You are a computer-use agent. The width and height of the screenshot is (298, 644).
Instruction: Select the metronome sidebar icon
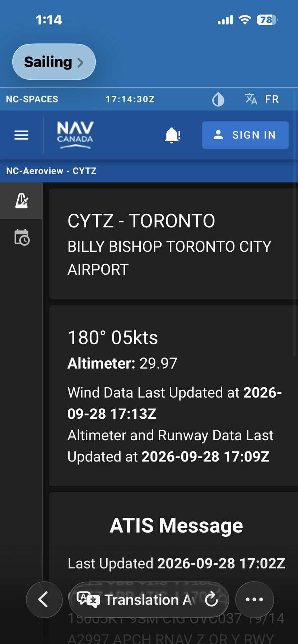tap(22, 201)
